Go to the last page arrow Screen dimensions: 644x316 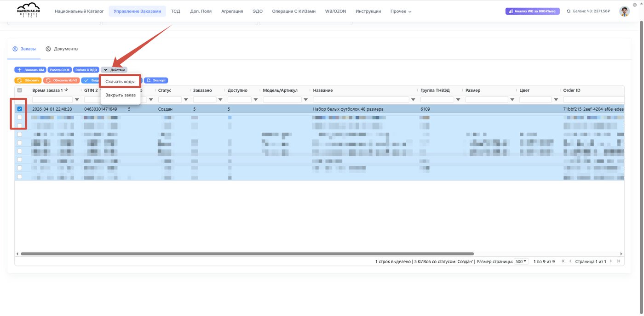(x=618, y=261)
